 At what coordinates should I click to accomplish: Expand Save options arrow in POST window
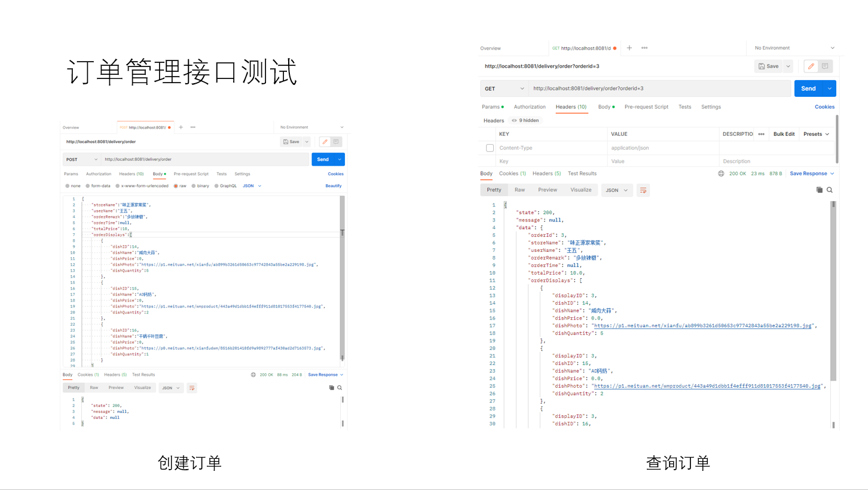coord(307,142)
